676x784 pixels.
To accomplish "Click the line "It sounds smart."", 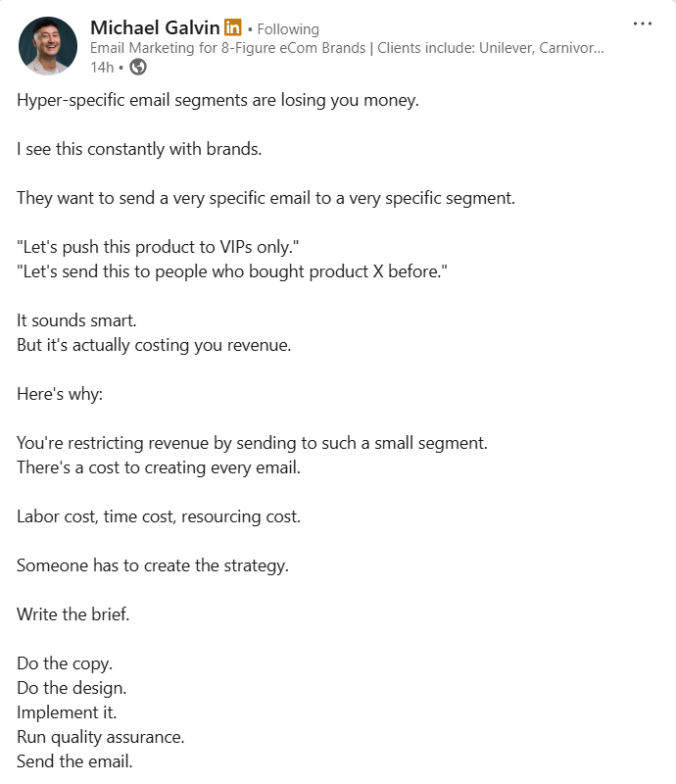I will pos(72,318).
